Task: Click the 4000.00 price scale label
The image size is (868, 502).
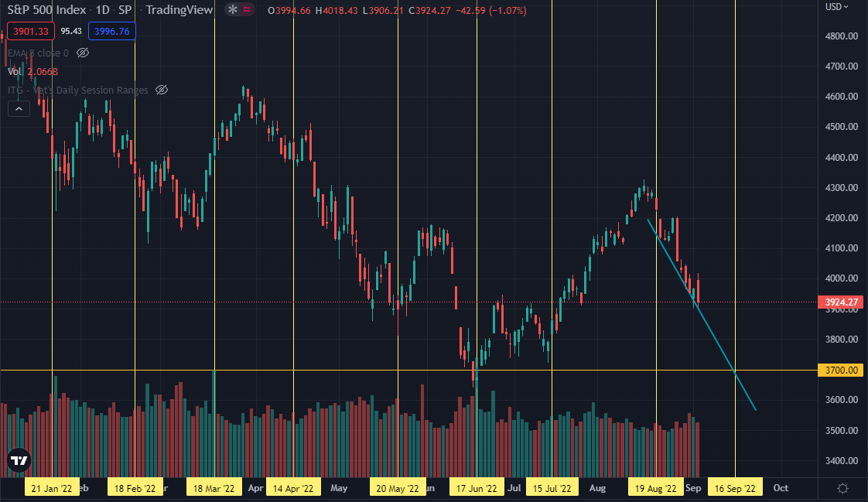Action: (x=842, y=278)
